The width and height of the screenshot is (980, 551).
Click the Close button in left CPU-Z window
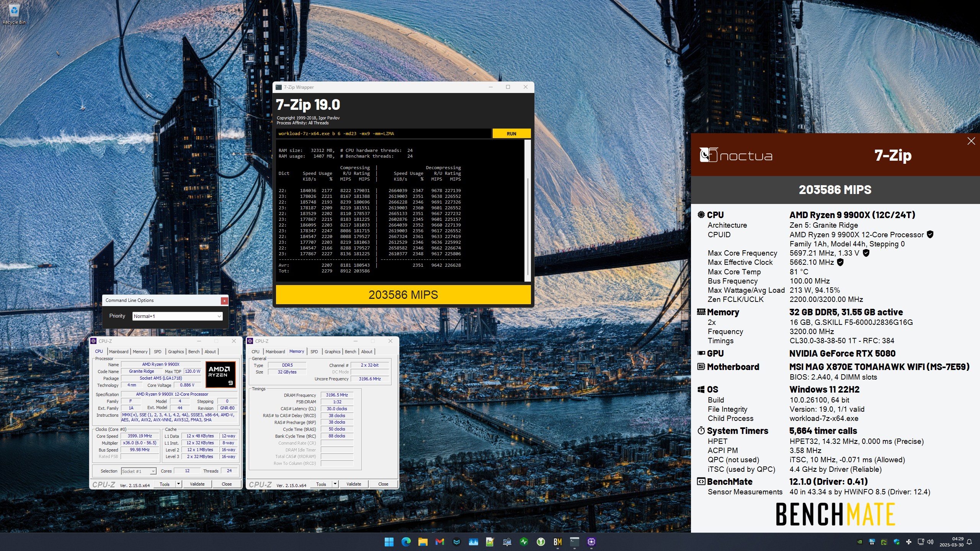[x=227, y=484]
